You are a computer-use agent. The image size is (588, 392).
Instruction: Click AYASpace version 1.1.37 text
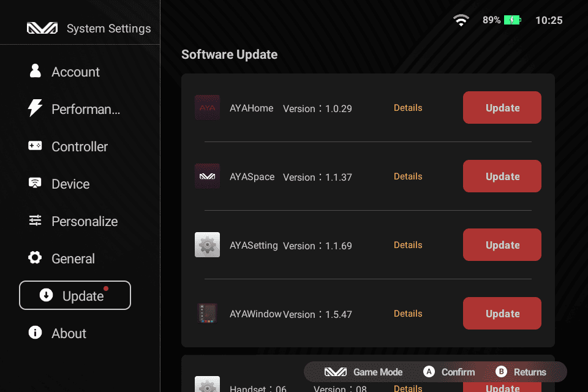pyautogui.click(x=318, y=177)
